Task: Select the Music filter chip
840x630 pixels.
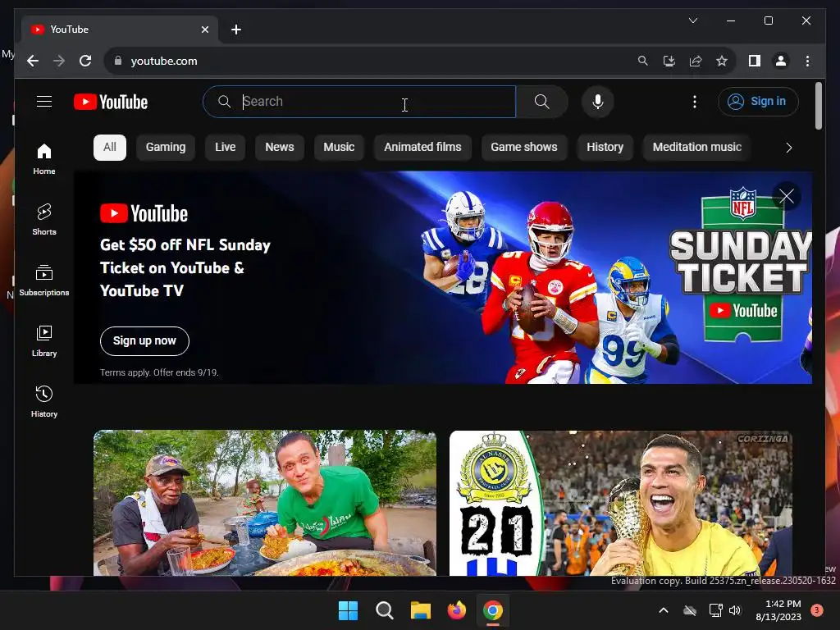Action: click(x=339, y=148)
